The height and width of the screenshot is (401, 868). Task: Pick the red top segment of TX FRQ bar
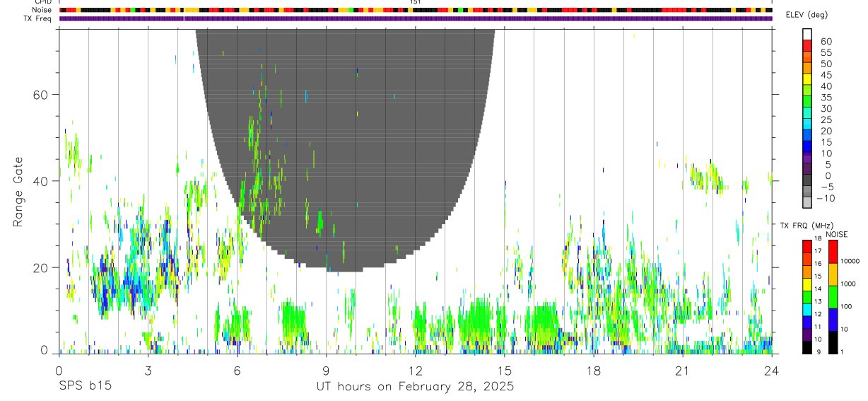pyautogui.click(x=807, y=246)
